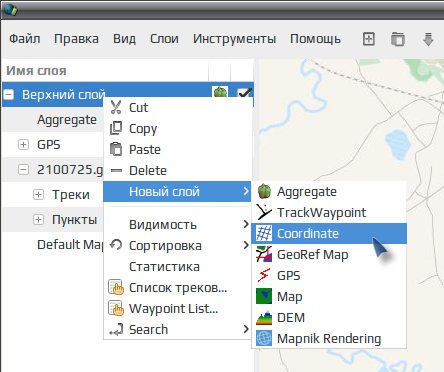The image size is (444, 372).
Task: Click the Список треков list icon
Action: (x=116, y=287)
